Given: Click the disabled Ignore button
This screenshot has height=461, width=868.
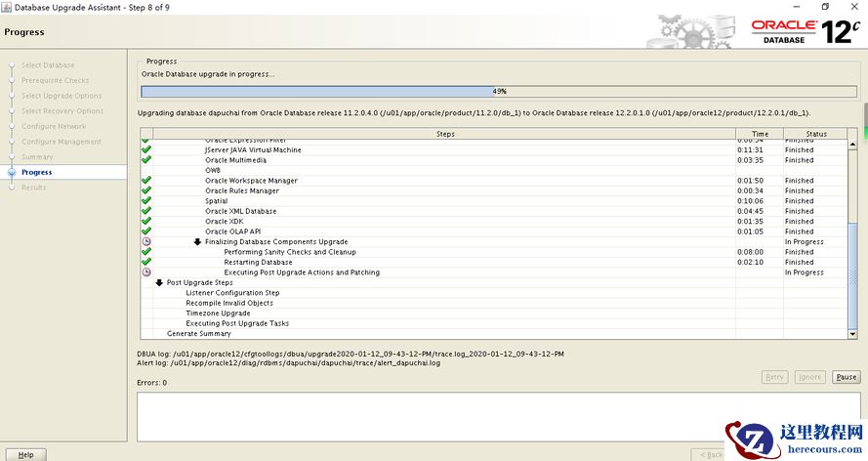Looking at the screenshot, I should pyautogui.click(x=809, y=377).
